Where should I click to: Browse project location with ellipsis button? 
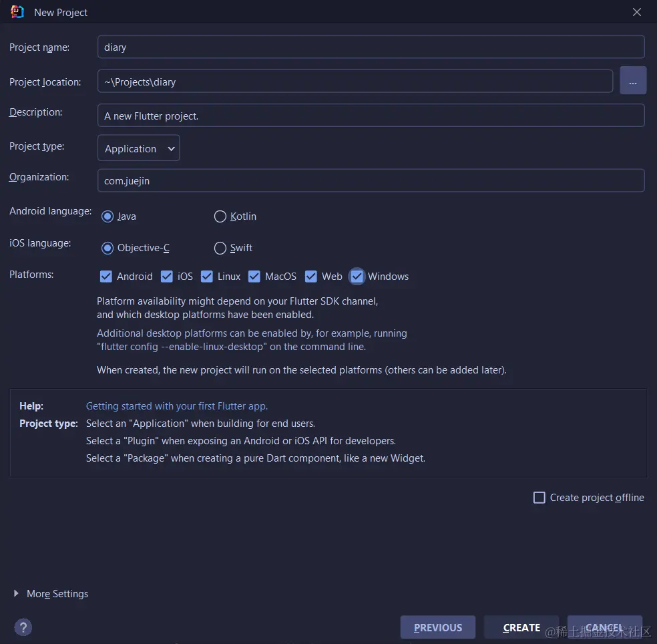633,80
